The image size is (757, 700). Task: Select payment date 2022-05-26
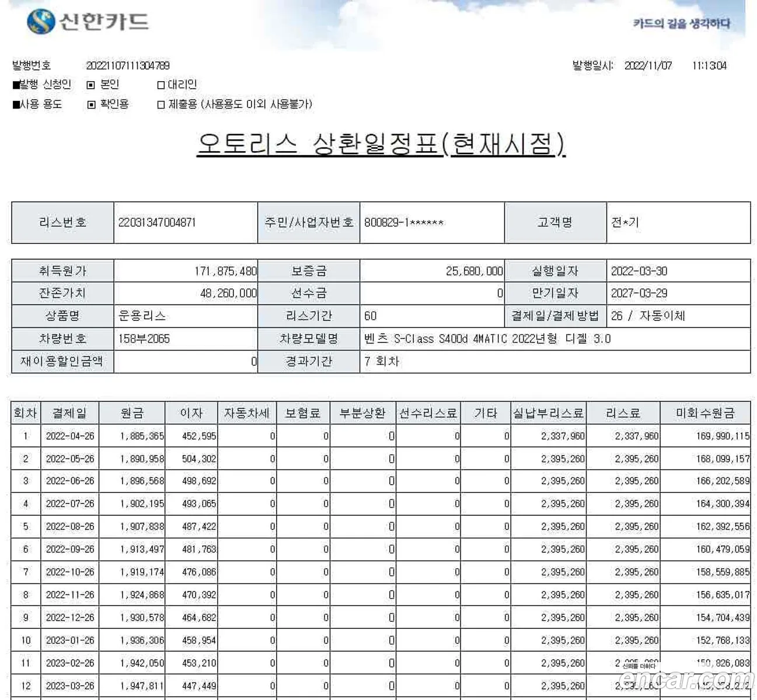pyautogui.click(x=70, y=459)
